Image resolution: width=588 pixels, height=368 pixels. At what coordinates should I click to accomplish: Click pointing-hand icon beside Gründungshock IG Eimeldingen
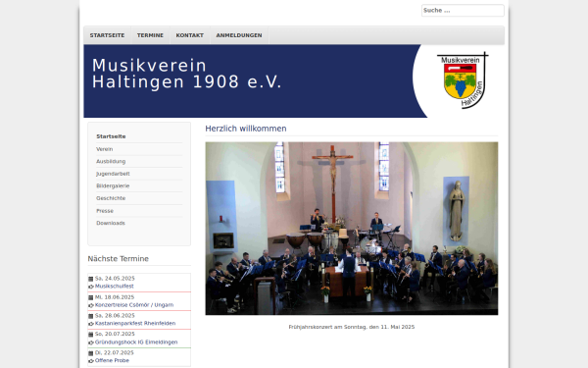click(x=90, y=342)
